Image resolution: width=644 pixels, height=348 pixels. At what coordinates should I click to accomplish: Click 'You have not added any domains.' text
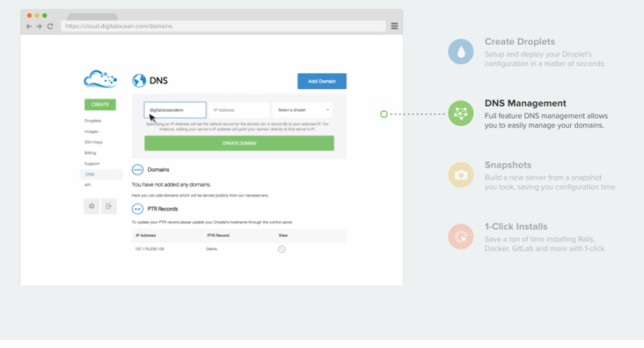coord(171,185)
